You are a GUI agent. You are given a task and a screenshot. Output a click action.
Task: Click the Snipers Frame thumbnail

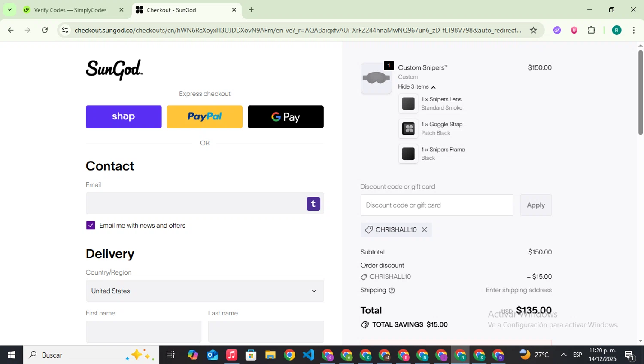coord(408,154)
